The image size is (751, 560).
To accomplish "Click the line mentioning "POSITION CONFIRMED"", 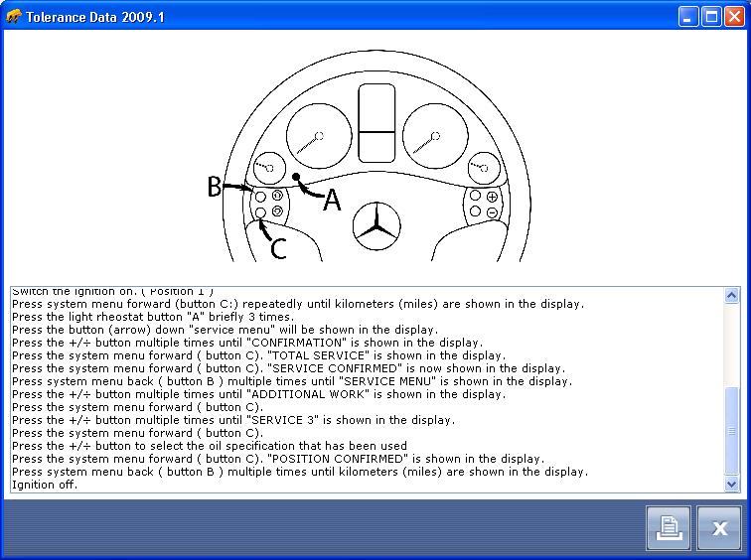I will click(x=278, y=459).
